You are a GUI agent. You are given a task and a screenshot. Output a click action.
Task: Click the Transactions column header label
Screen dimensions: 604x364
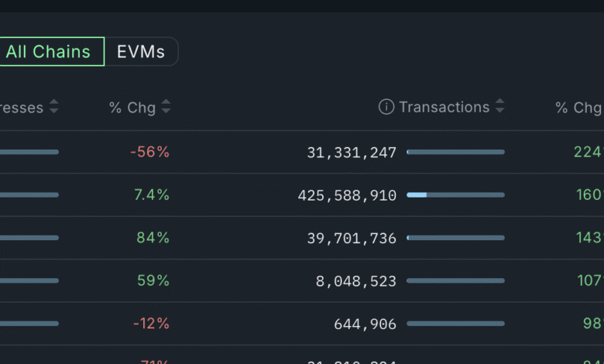[x=444, y=107]
